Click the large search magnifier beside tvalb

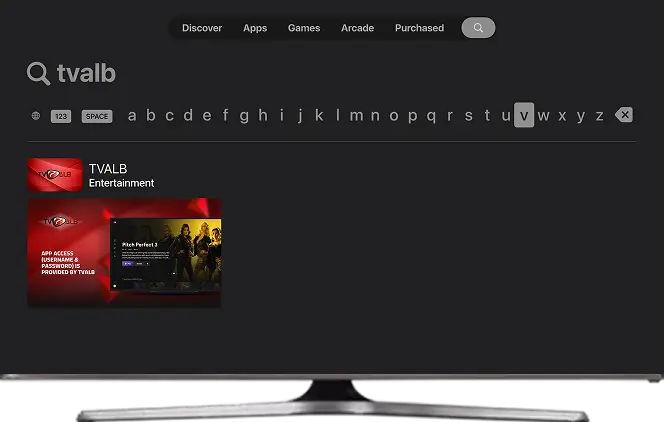point(38,73)
